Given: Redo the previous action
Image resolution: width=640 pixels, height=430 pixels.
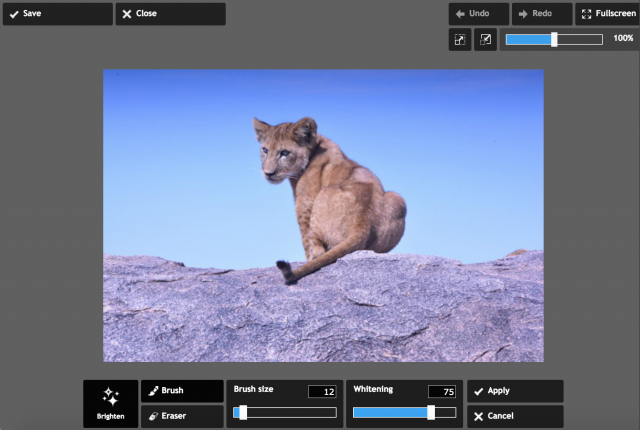Looking at the screenshot, I should click(541, 14).
